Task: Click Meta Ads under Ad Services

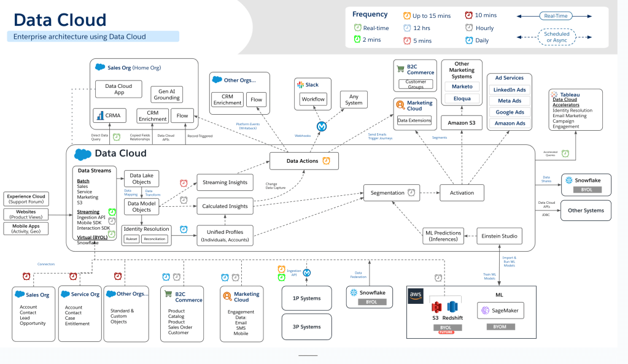Action: tap(510, 101)
